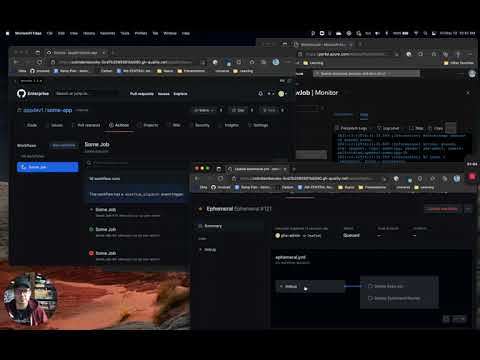The width and height of the screenshot is (480, 360).
Task: Open the repository Watch dropdown button
Action: 203,110
